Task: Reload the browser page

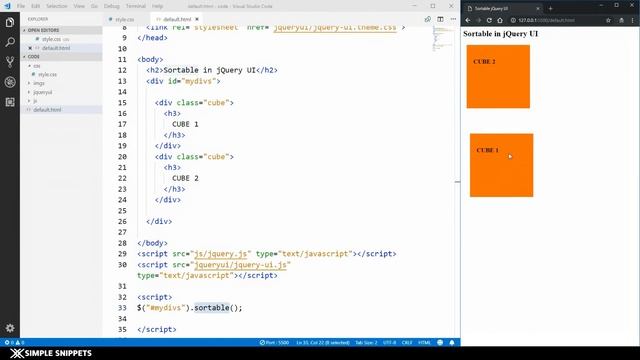Action: [x=489, y=20]
